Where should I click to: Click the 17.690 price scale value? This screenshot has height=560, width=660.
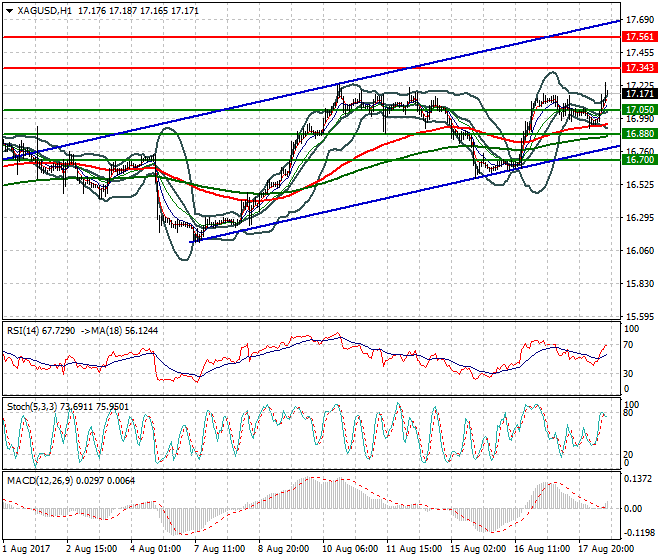(x=640, y=20)
